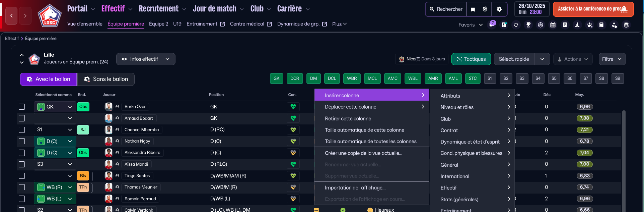Select the checkbox beside Chancel Mbemba
Screen dimensions: 644x212
pos(22,130)
